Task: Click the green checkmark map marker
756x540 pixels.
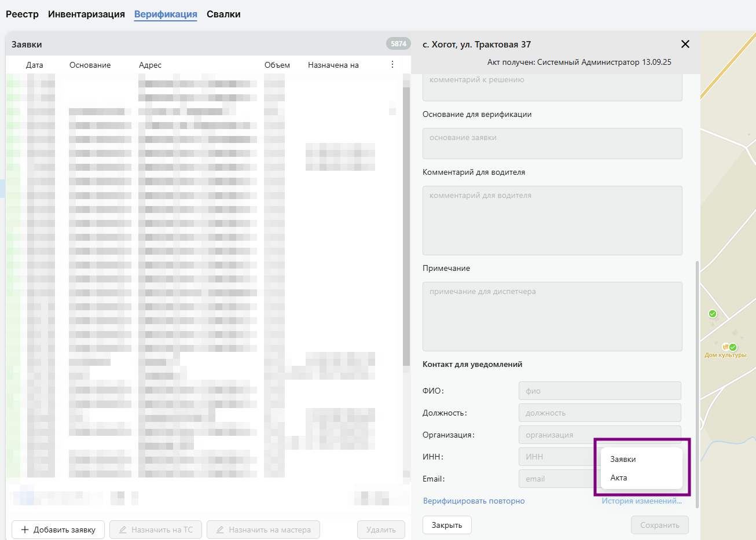Action: (x=713, y=314)
